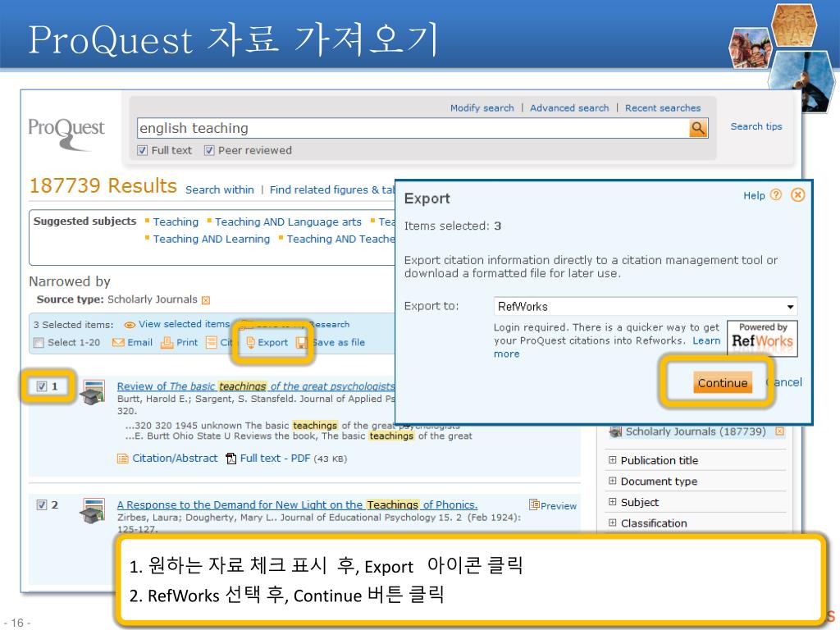The image size is (840, 630).
Task: Click the ProQuest logo
Action: click(66, 134)
